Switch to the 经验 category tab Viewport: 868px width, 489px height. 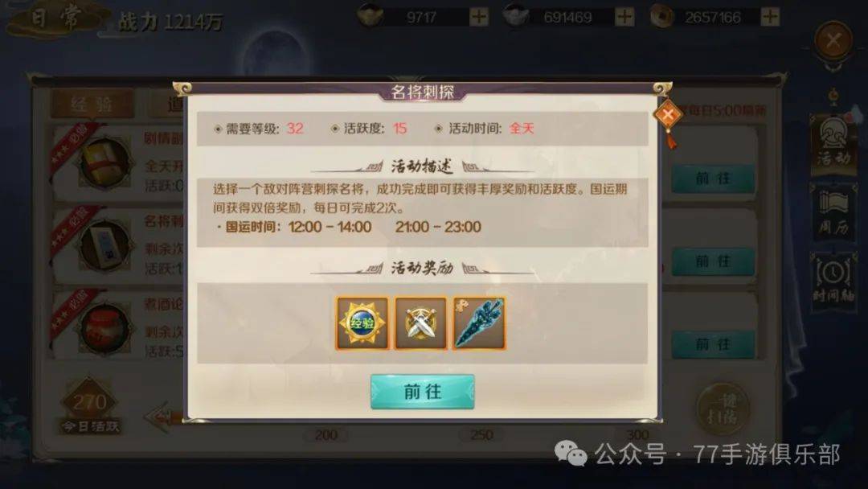92,104
